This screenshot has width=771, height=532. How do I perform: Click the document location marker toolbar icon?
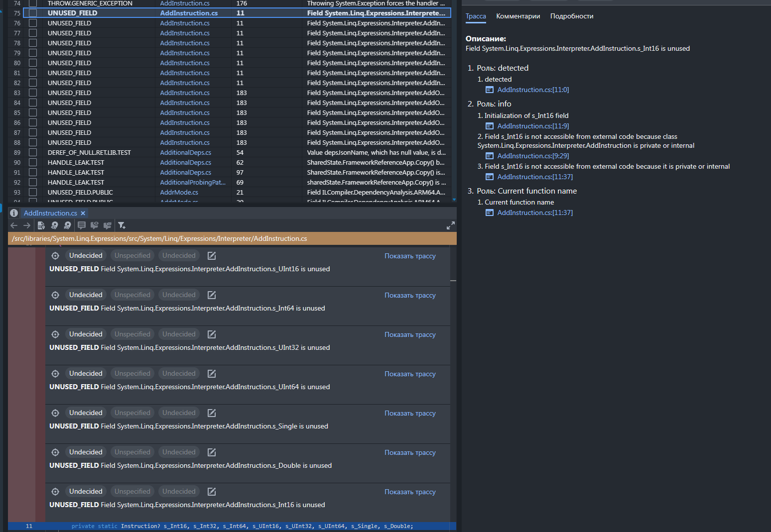pos(41,225)
